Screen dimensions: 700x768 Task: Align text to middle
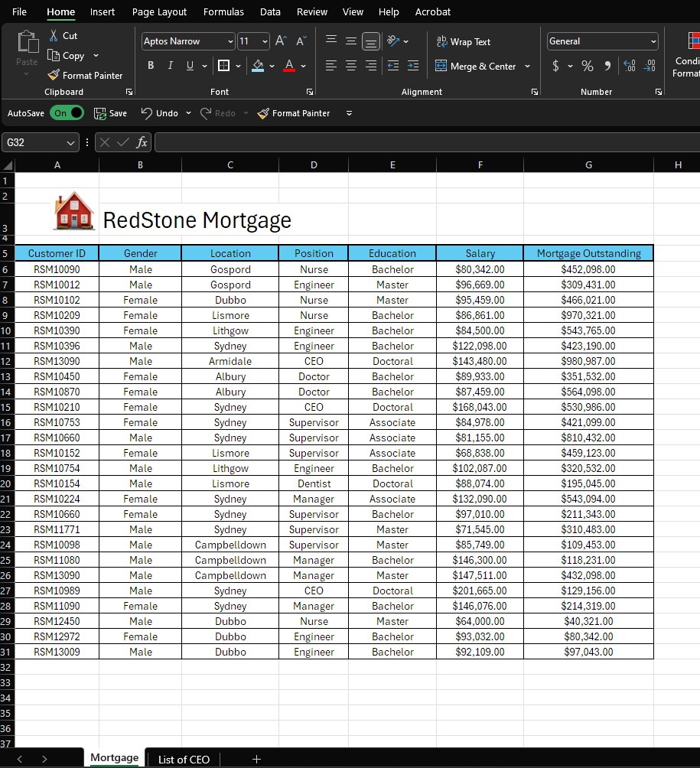350,41
